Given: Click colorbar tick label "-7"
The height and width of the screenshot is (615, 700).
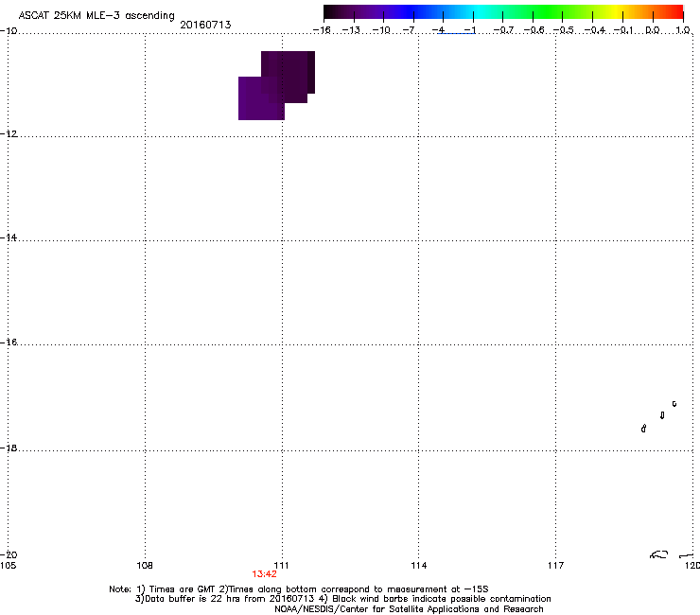Looking at the screenshot, I should [409, 30].
